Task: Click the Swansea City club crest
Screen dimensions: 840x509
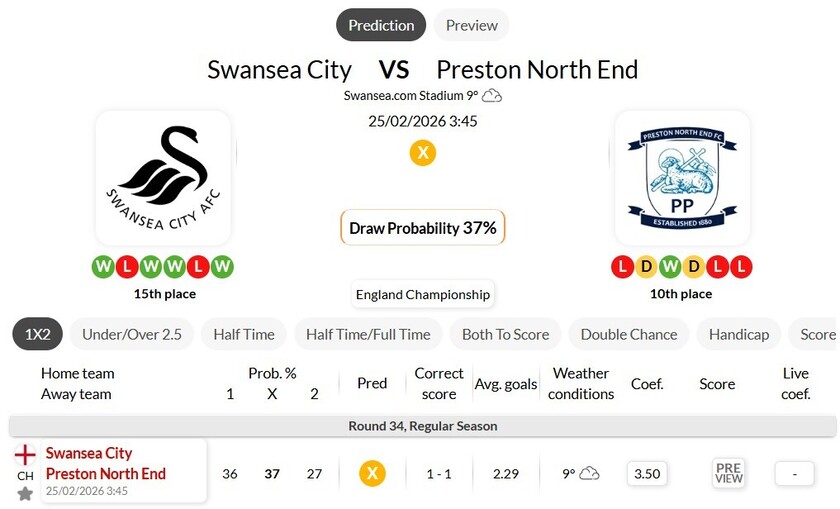Action: coord(163,177)
